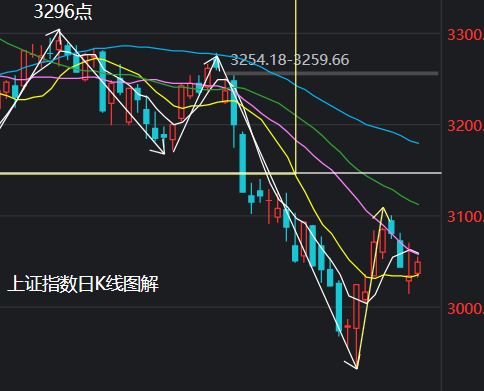
Task: Click the white arrow tip at 3296 peak
Action: (59, 30)
